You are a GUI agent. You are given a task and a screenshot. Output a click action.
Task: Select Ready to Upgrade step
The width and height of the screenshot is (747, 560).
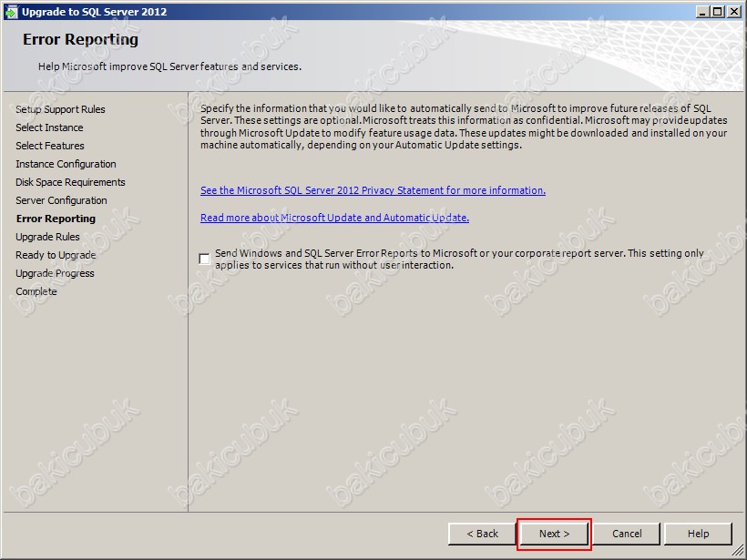coord(56,255)
